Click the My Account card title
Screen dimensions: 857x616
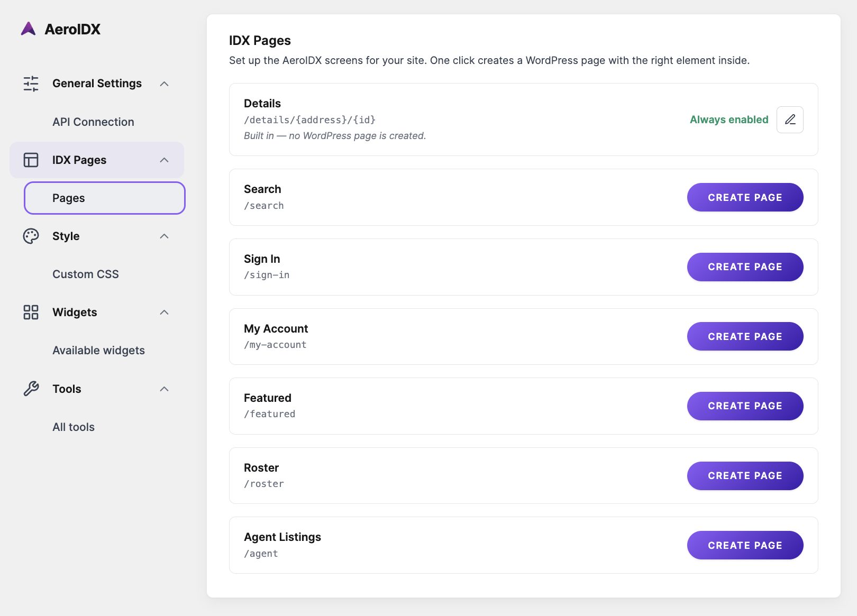click(x=276, y=329)
